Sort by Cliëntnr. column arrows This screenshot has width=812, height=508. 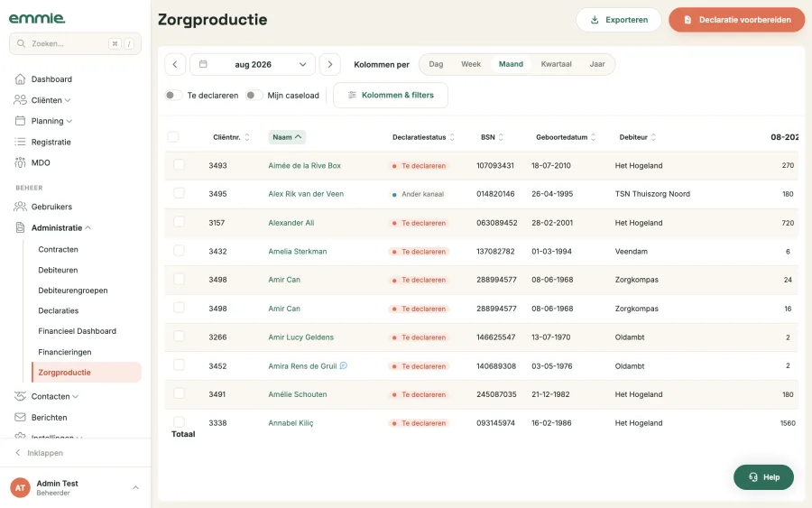click(247, 137)
